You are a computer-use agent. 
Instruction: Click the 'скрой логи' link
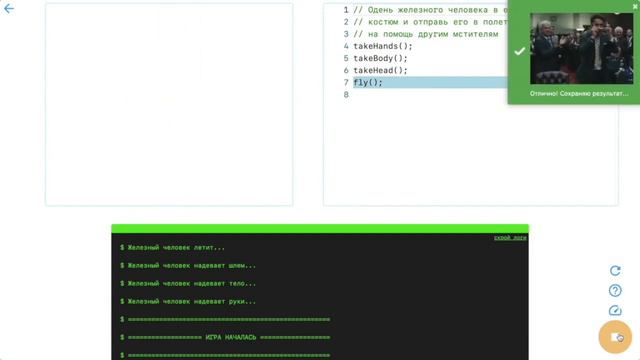tap(510, 238)
